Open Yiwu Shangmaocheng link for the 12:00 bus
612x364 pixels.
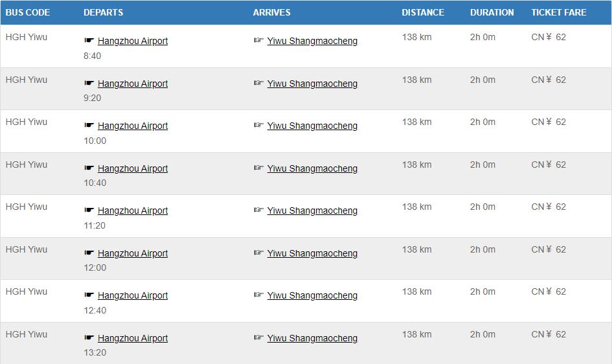[312, 253]
